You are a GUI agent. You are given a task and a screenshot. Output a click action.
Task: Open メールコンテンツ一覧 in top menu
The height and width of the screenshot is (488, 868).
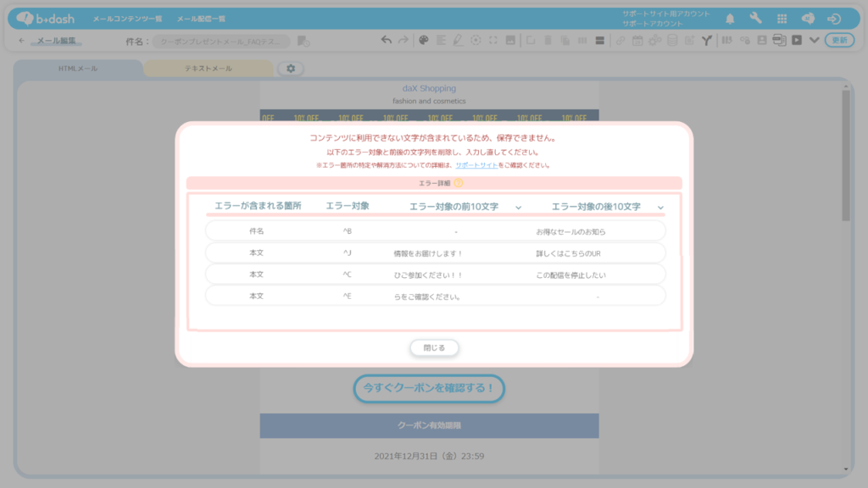[x=127, y=19]
